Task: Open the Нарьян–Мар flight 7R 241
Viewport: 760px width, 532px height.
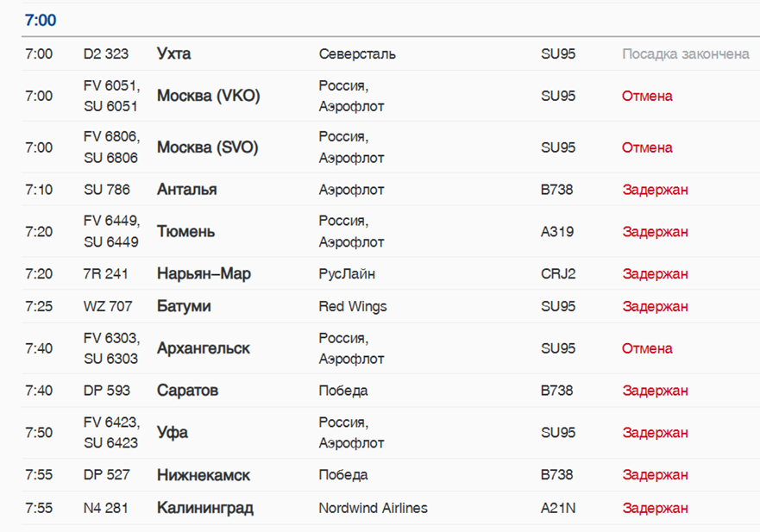Action: click(204, 274)
